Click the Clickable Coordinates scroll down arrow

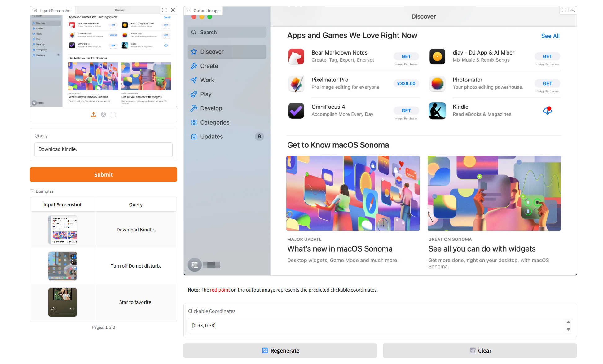pyautogui.click(x=568, y=329)
